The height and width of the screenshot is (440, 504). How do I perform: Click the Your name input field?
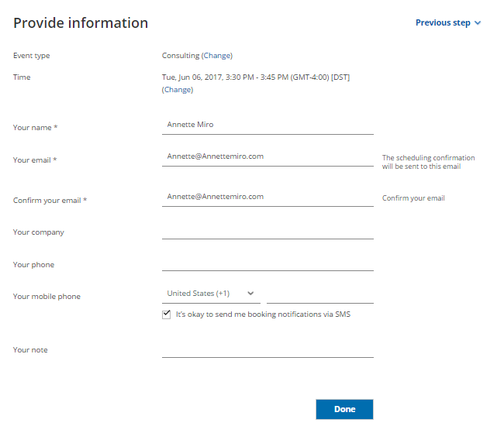pos(268,125)
